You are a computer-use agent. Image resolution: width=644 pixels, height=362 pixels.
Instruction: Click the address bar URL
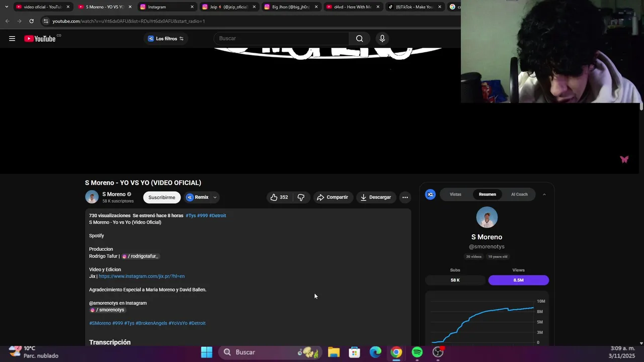tap(128, 21)
